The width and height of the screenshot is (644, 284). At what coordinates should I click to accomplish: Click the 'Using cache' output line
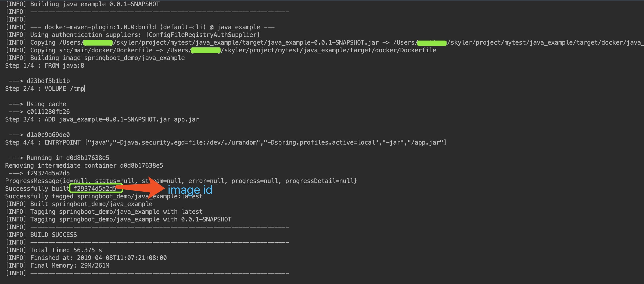[x=37, y=104]
